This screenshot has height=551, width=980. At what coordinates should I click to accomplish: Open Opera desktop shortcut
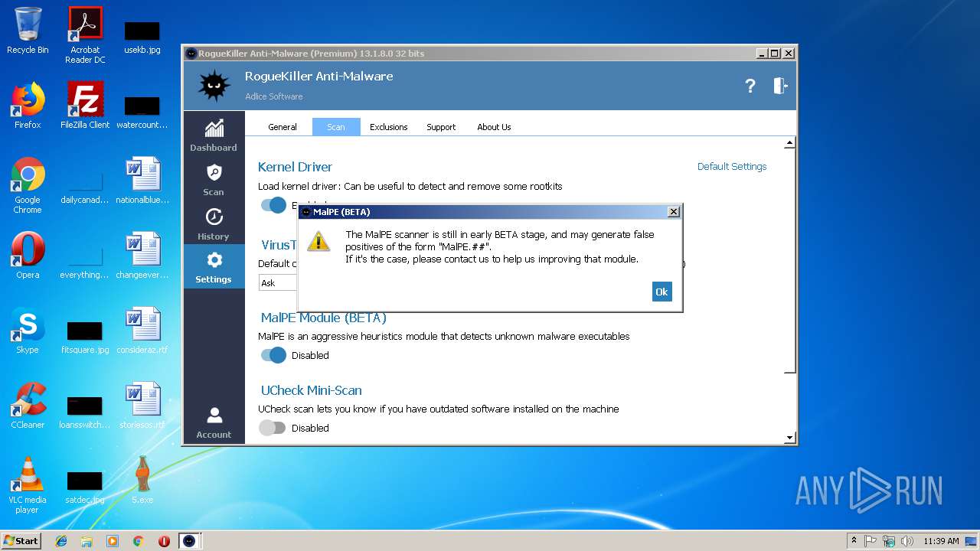[x=28, y=255]
